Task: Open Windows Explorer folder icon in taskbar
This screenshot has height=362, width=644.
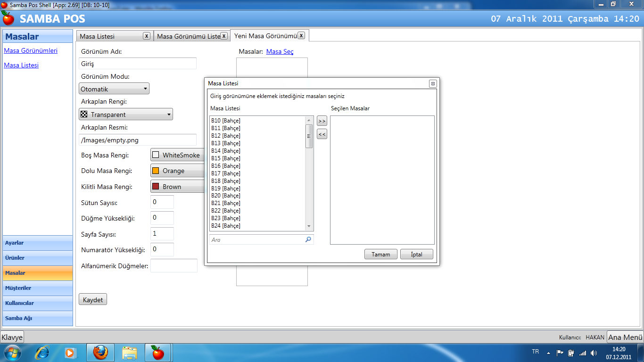Action: pyautogui.click(x=129, y=352)
